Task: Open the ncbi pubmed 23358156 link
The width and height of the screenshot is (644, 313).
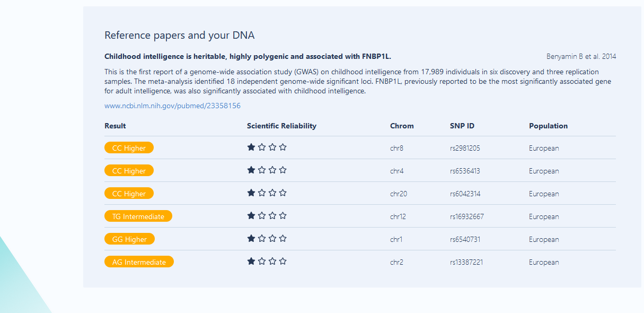Action: pyautogui.click(x=172, y=106)
